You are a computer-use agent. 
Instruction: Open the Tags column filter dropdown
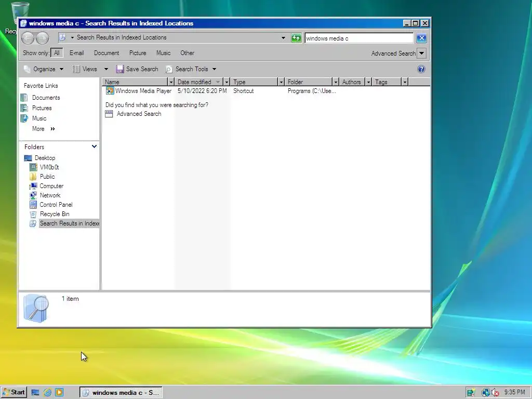point(405,82)
